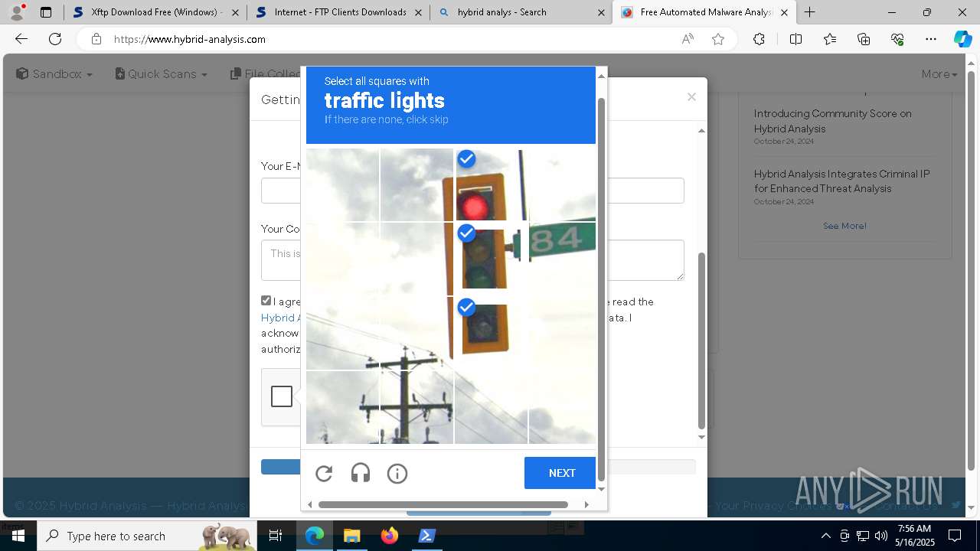Screen dimensions: 980x551
Task: Open Criminal IP integration article link
Action: [x=841, y=181]
